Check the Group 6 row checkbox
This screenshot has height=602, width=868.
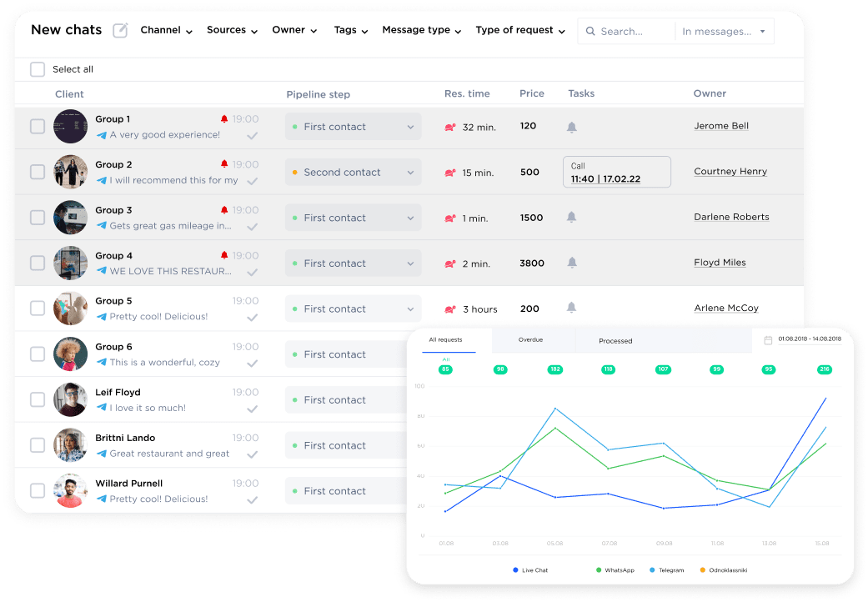point(38,354)
